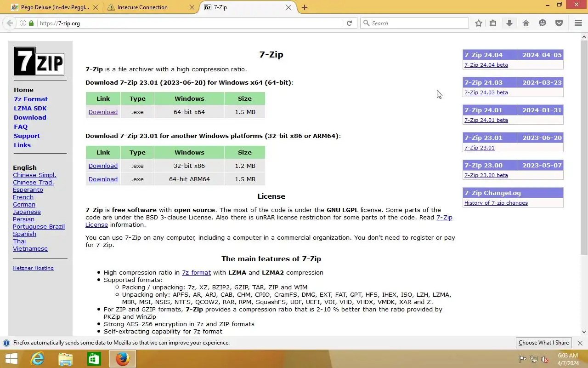Click the Choose What I Share button
This screenshot has height=368, width=588.
[544, 343]
